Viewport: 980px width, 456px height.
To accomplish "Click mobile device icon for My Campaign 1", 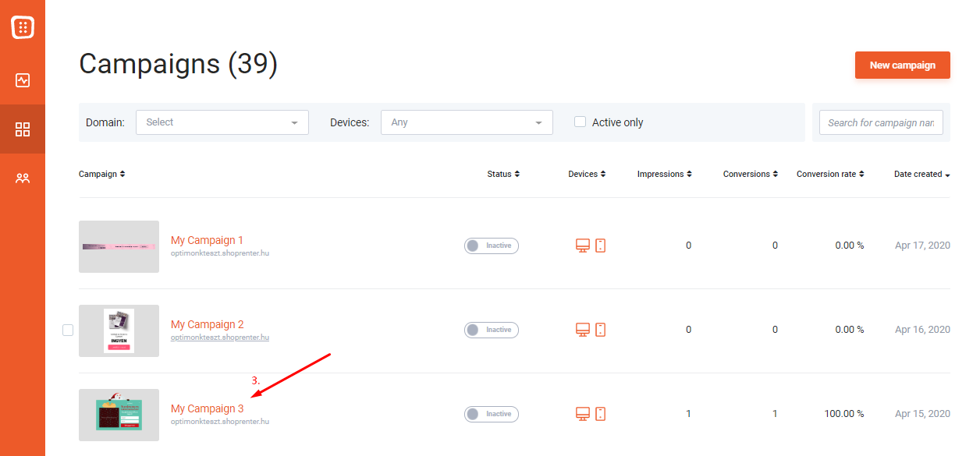I will (600, 246).
